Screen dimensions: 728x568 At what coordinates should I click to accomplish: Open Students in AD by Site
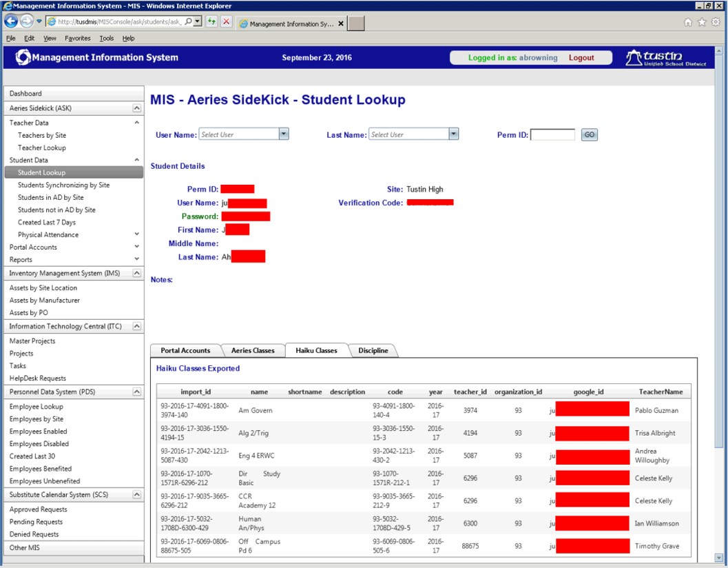[50, 198]
